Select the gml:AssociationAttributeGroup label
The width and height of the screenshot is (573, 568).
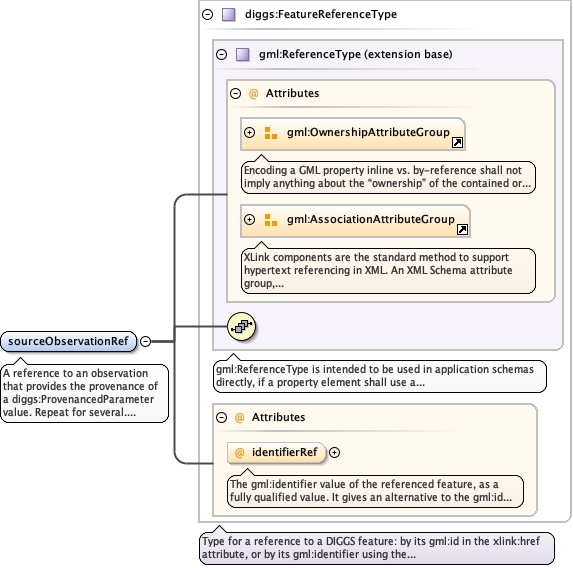371,219
